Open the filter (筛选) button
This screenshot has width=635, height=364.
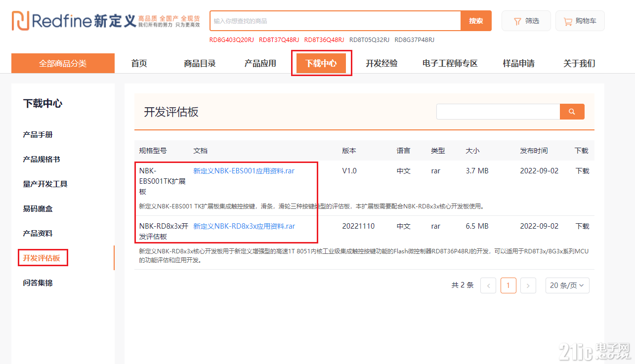(526, 21)
